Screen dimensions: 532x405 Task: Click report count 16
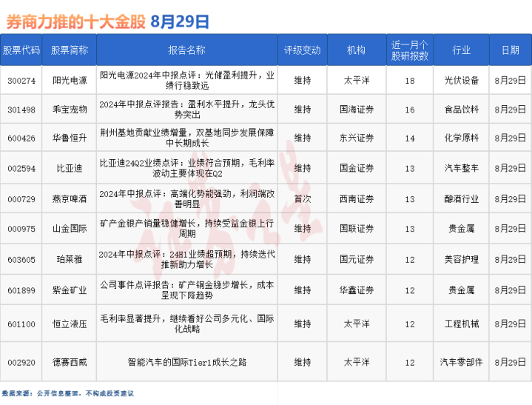(409, 110)
